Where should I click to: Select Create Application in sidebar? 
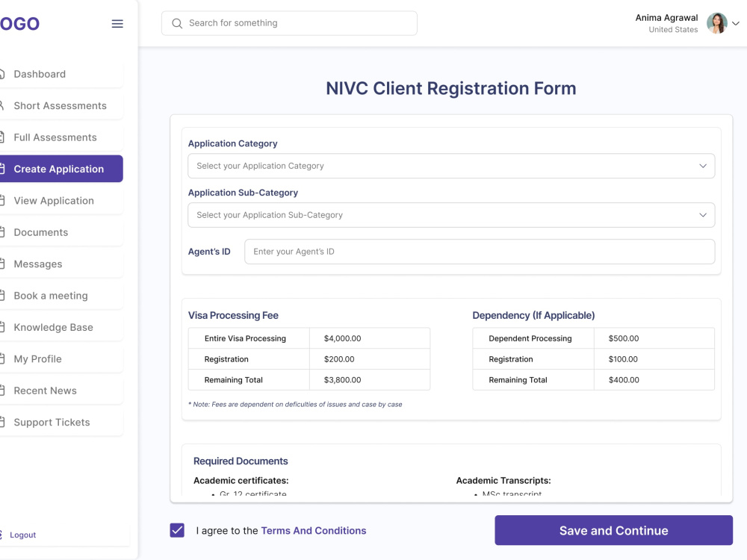[61, 169]
